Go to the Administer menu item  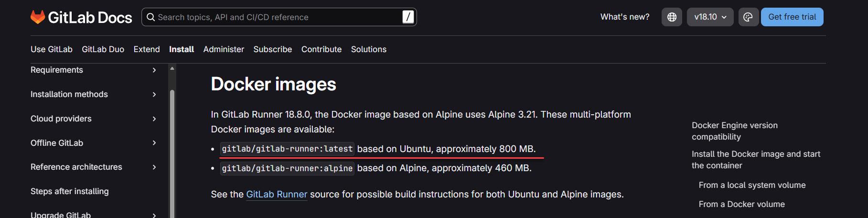[x=224, y=49]
